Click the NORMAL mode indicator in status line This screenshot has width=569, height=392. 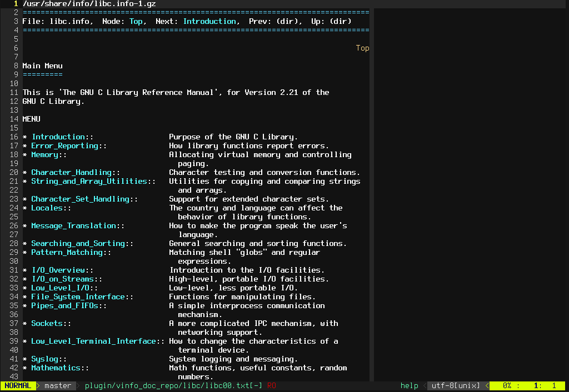[x=18, y=386]
